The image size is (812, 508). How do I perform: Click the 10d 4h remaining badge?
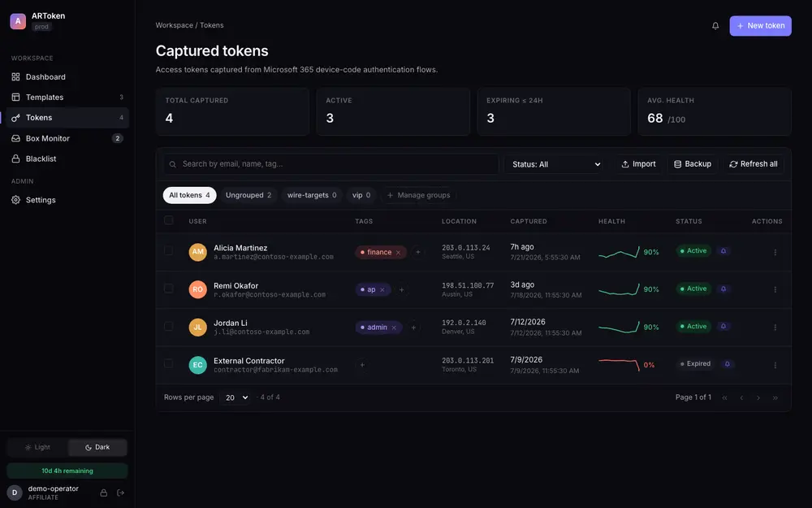click(x=67, y=471)
